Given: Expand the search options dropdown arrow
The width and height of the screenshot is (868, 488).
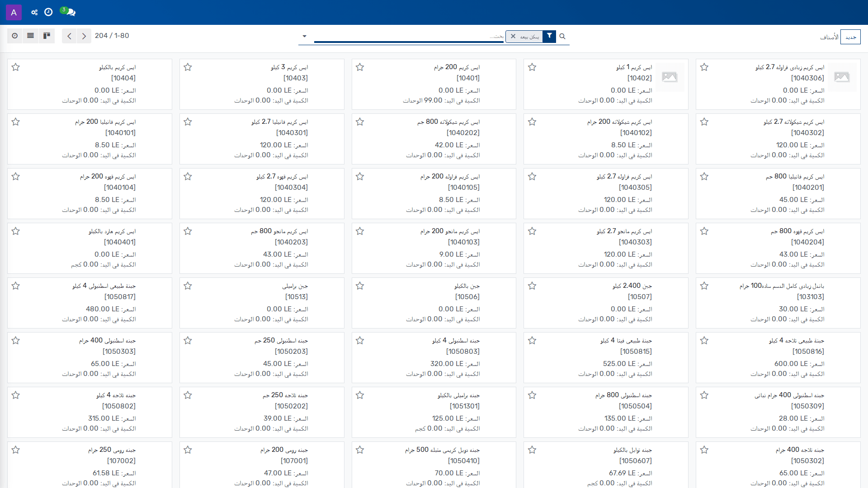Looking at the screenshot, I should tap(304, 36).
